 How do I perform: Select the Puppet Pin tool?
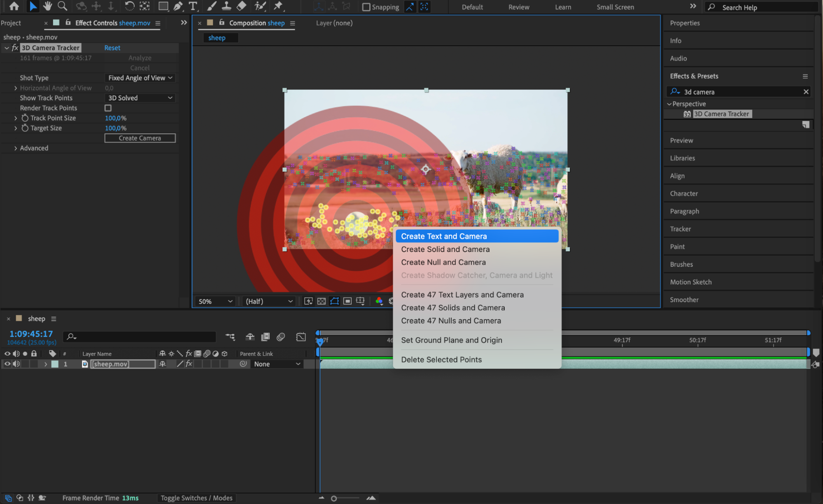[x=279, y=6]
